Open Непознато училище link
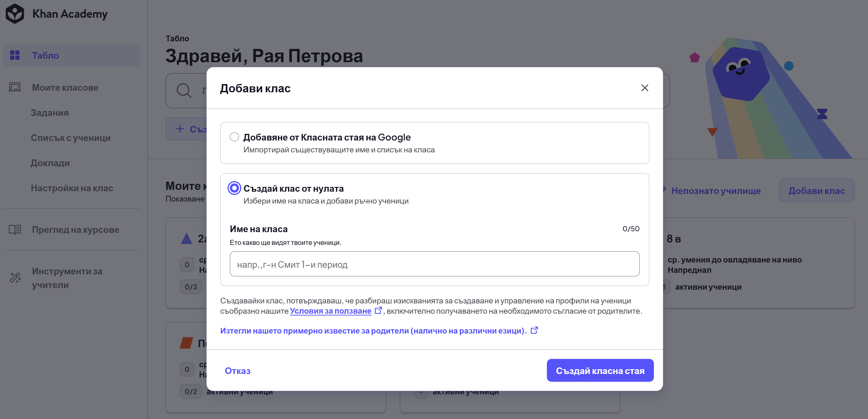Viewport: 868px width, 419px height. pyautogui.click(x=716, y=191)
